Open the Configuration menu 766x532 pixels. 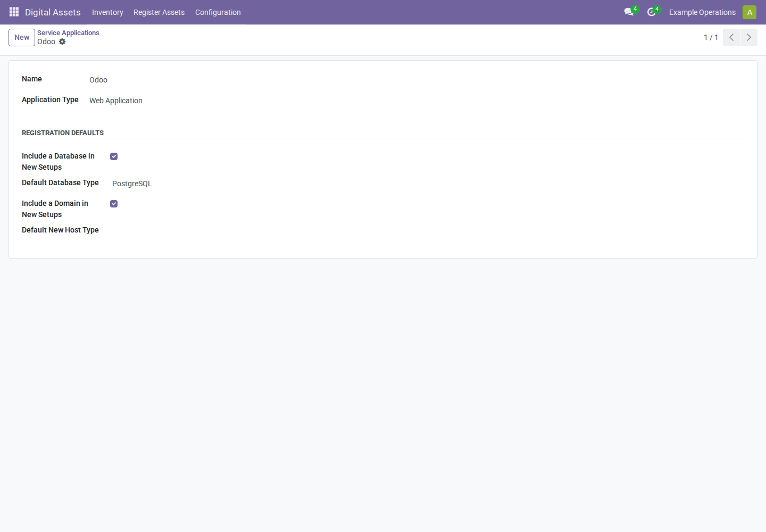point(218,12)
